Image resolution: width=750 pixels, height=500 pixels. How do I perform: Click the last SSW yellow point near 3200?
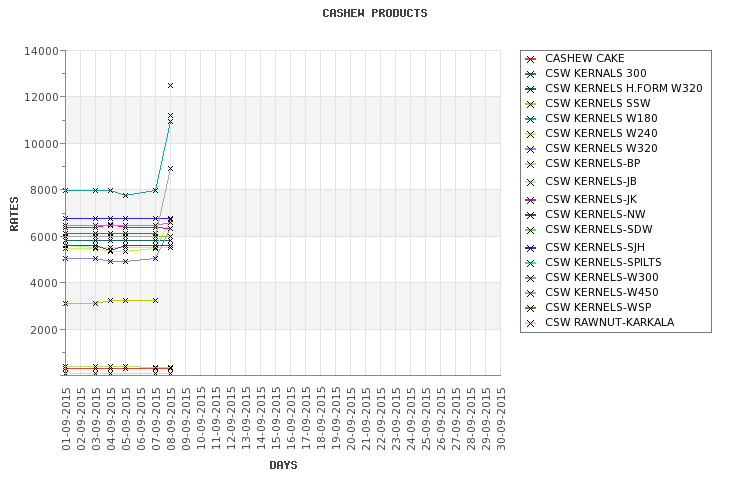(155, 300)
